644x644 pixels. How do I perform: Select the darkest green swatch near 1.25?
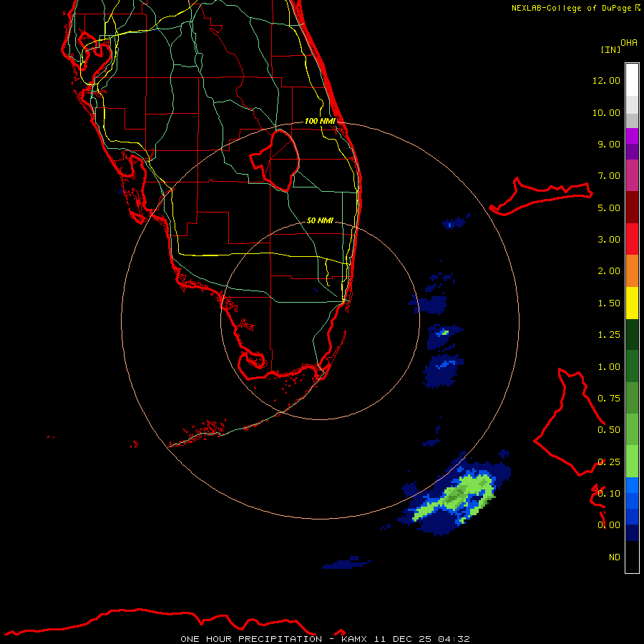[x=632, y=335]
